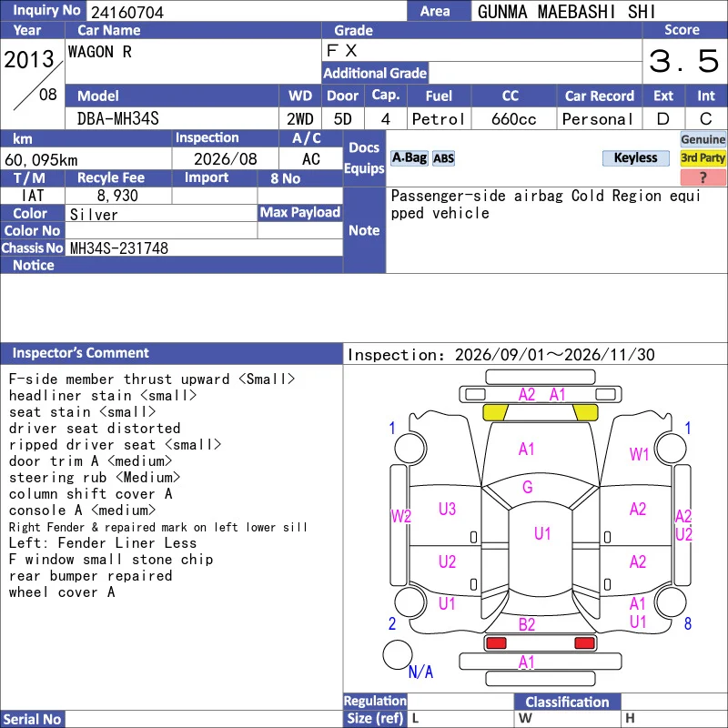Screen dimensions: 728x728
Task: Click the B2 mark on rear bumper
Action: pyautogui.click(x=527, y=624)
